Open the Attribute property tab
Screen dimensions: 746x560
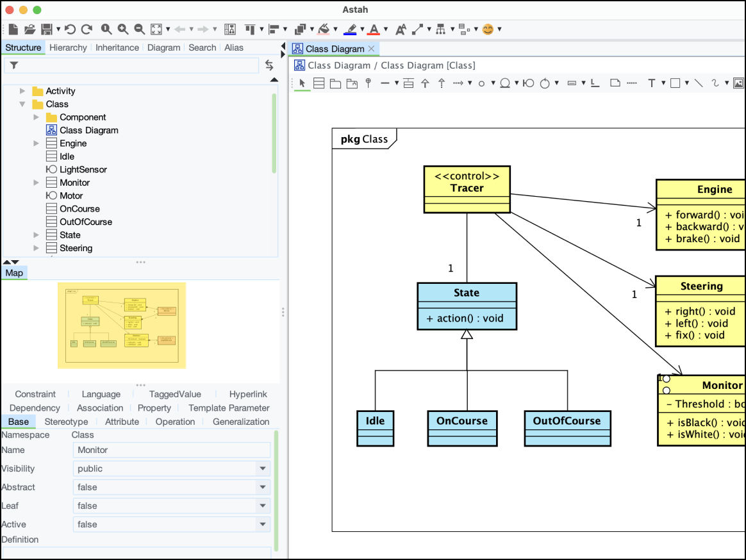122,422
